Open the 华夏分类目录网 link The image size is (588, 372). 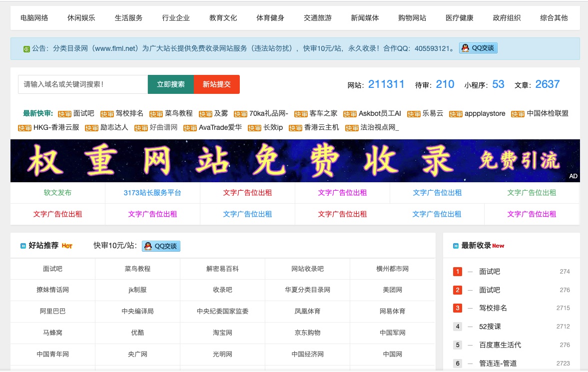click(x=308, y=290)
